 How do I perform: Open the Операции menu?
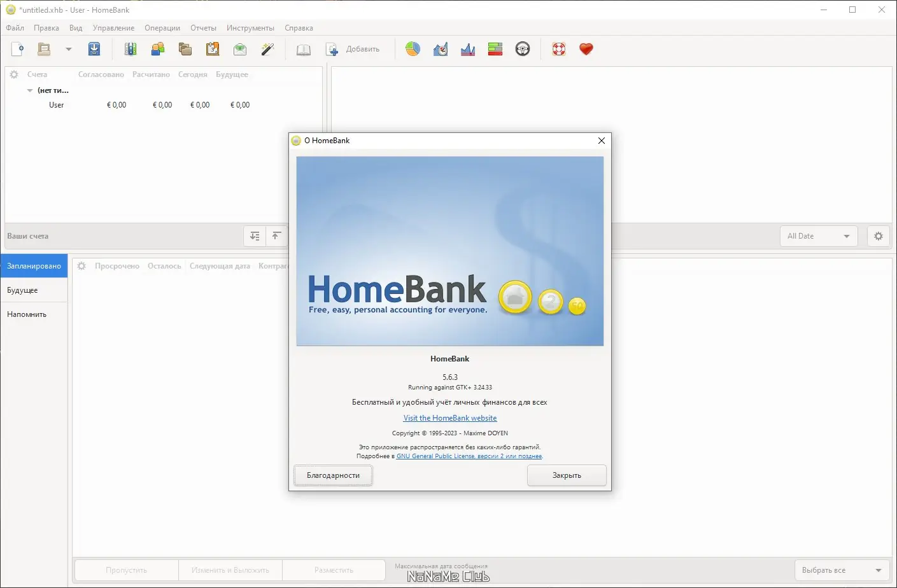click(x=162, y=28)
